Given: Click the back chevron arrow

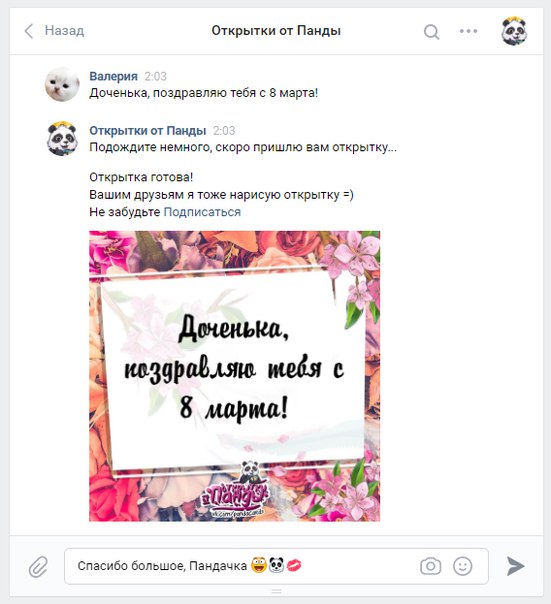Looking at the screenshot, I should click(x=29, y=31).
